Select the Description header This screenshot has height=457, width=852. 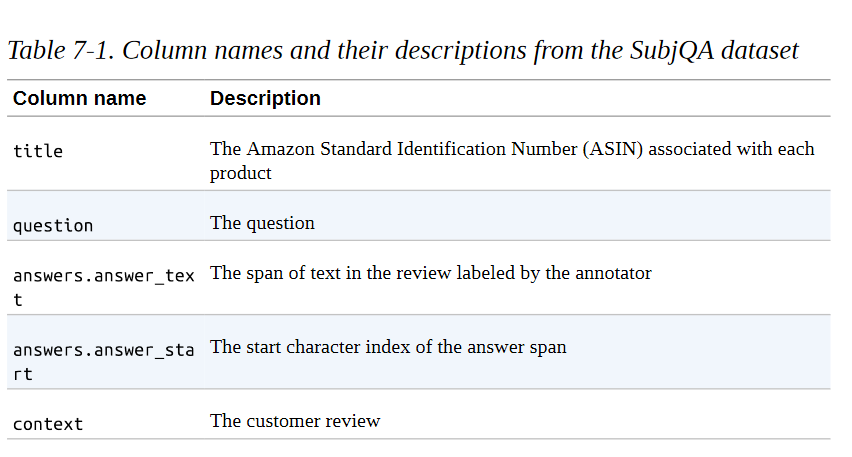click(265, 98)
